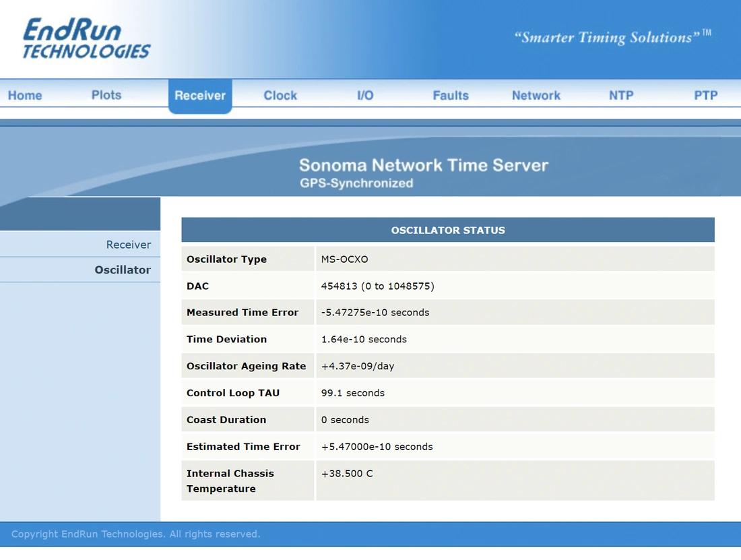Select the DAC value 454813
Viewport: 741px width, 560px height.
378,286
